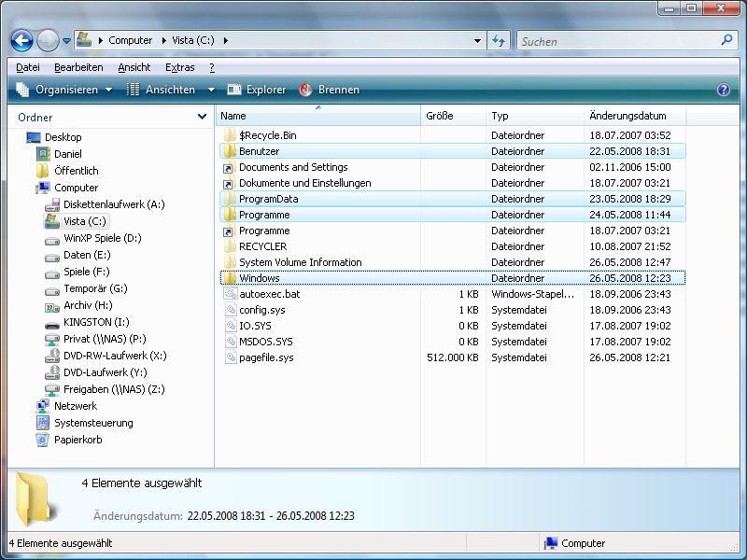The height and width of the screenshot is (560, 747).
Task: Click the Netzwerk icon in folder tree
Action: pos(43,406)
